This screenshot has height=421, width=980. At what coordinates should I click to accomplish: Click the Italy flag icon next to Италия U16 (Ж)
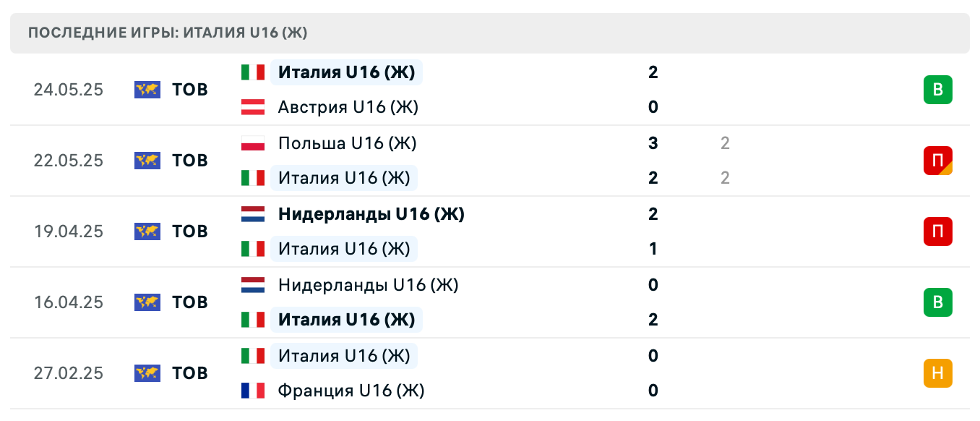(x=252, y=72)
